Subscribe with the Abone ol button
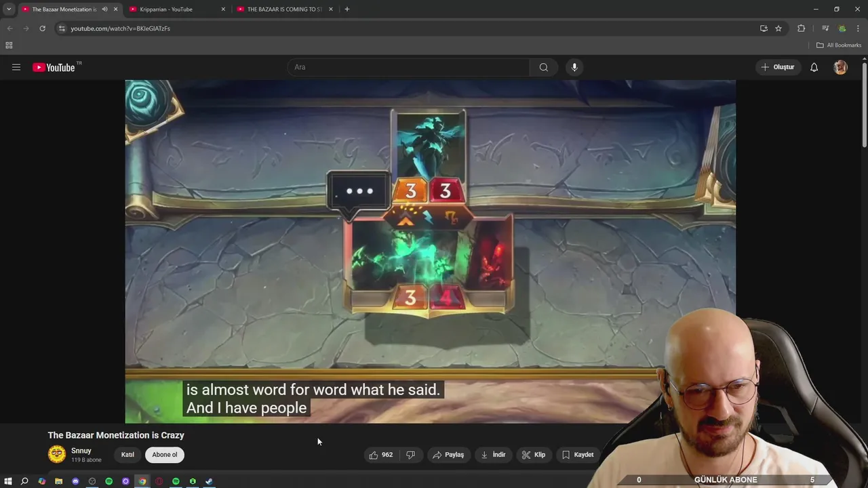Viewport: 868px width, 488px height. point(165,455)
